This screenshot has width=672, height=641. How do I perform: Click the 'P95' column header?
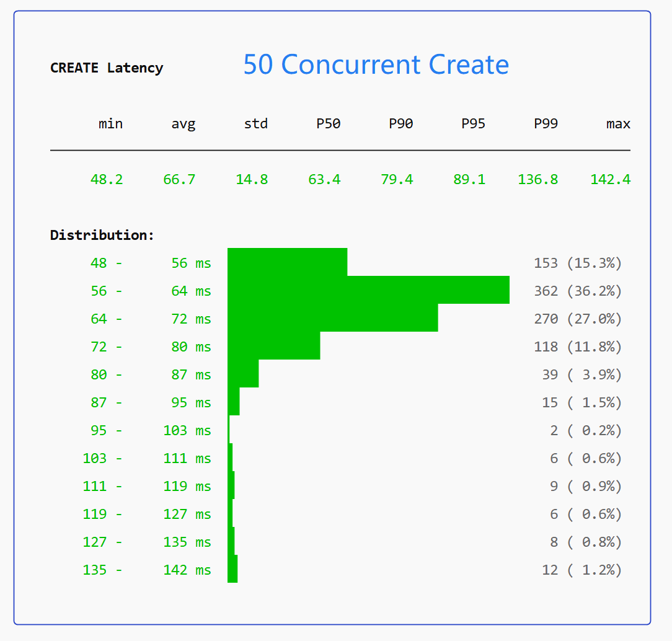click(473, 124)
